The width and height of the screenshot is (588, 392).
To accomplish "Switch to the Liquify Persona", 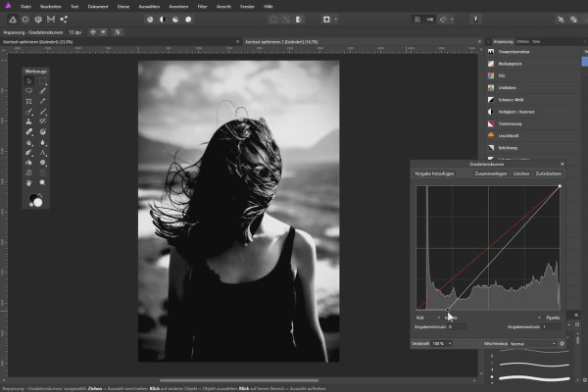I will coord(25,20).
